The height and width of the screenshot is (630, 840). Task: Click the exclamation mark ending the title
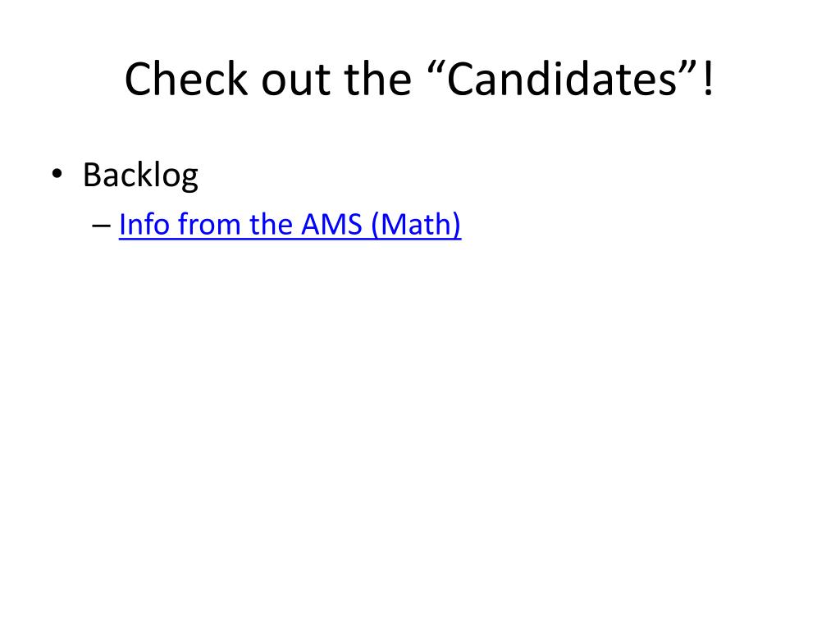(x=708, y=79)
